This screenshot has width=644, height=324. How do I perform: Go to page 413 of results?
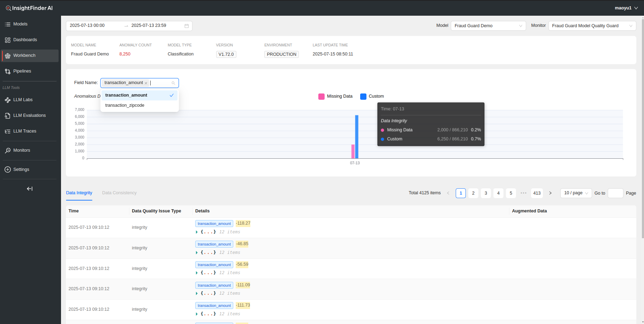pyautogui.click(x=537, y=193)
